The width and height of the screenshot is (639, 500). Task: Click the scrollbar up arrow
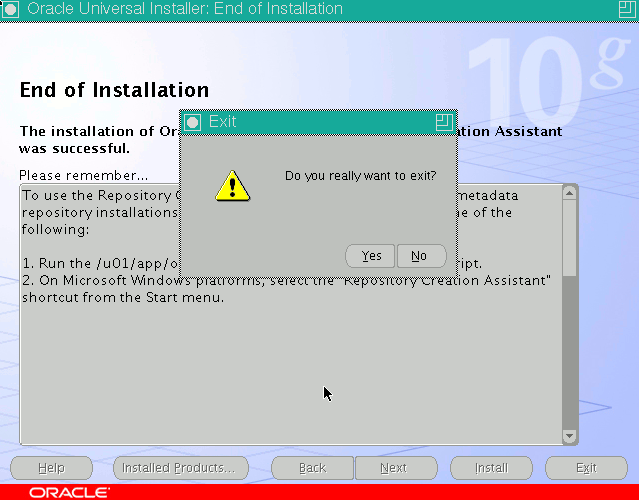569,193
